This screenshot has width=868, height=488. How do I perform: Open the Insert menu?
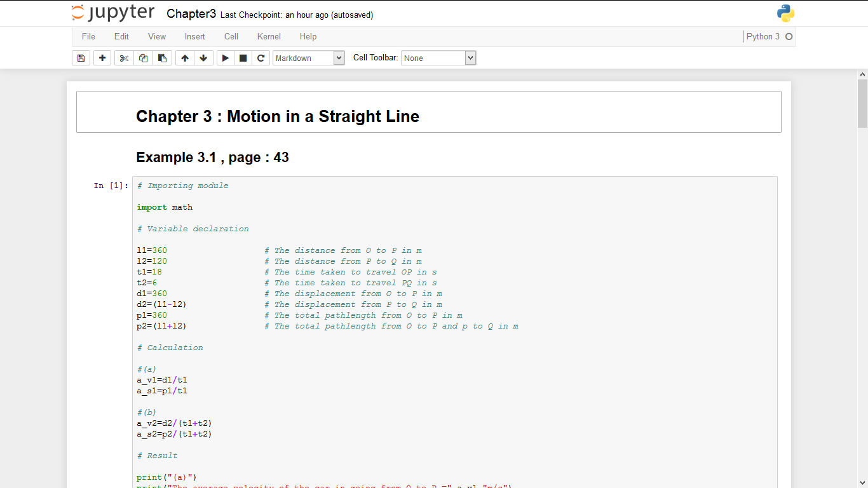pyautogui.click(x=194, y=36)
